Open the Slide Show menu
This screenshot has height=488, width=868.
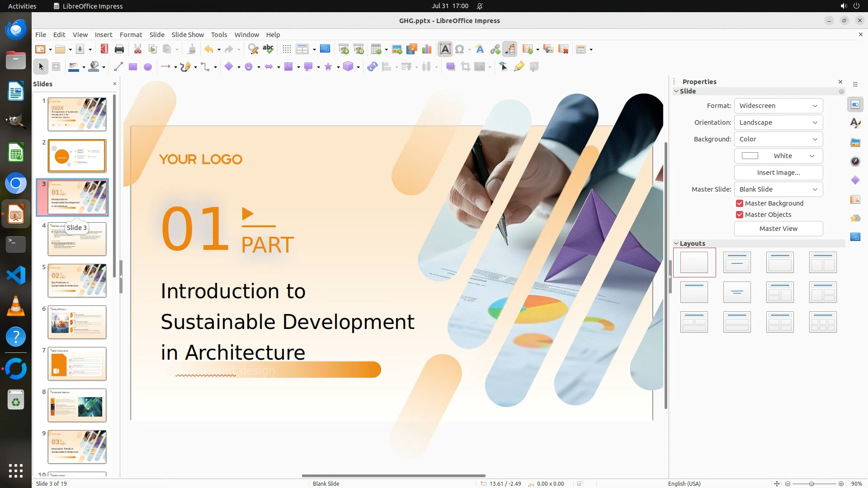(187, 35)
